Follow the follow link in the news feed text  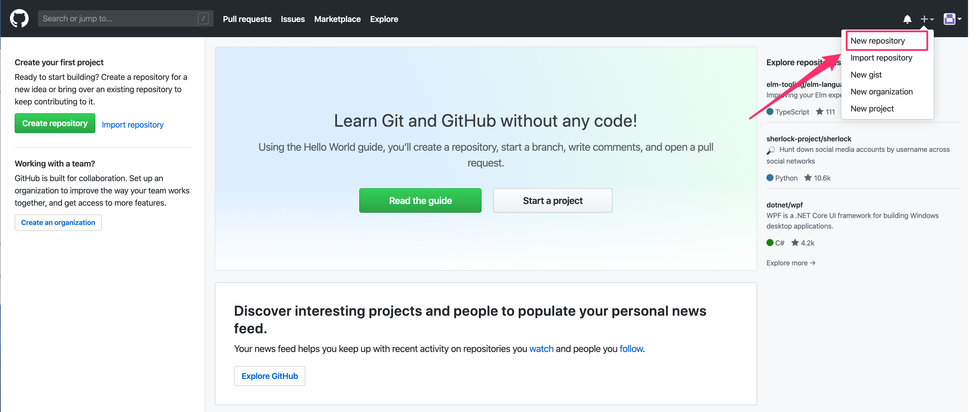click(x=631, y=349)
